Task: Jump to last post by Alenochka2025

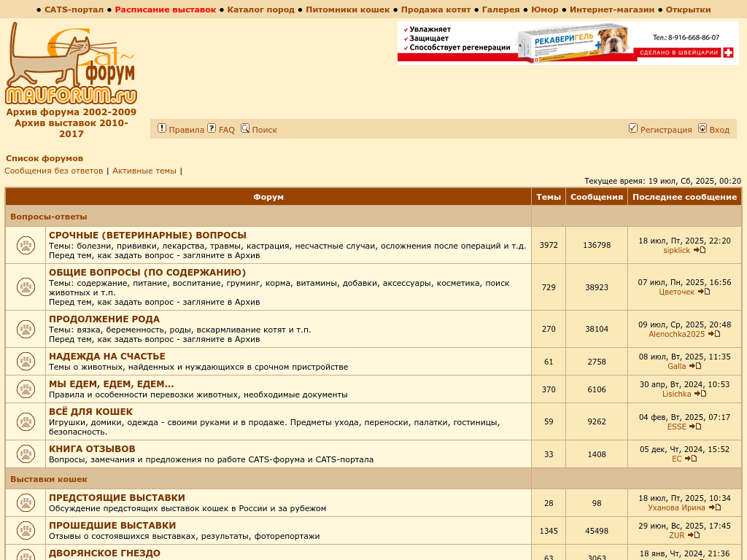Action: [714, 334]
